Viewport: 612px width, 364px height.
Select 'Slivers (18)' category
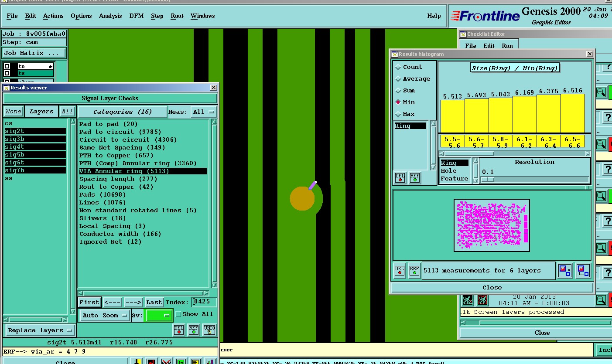pos(103,218)
